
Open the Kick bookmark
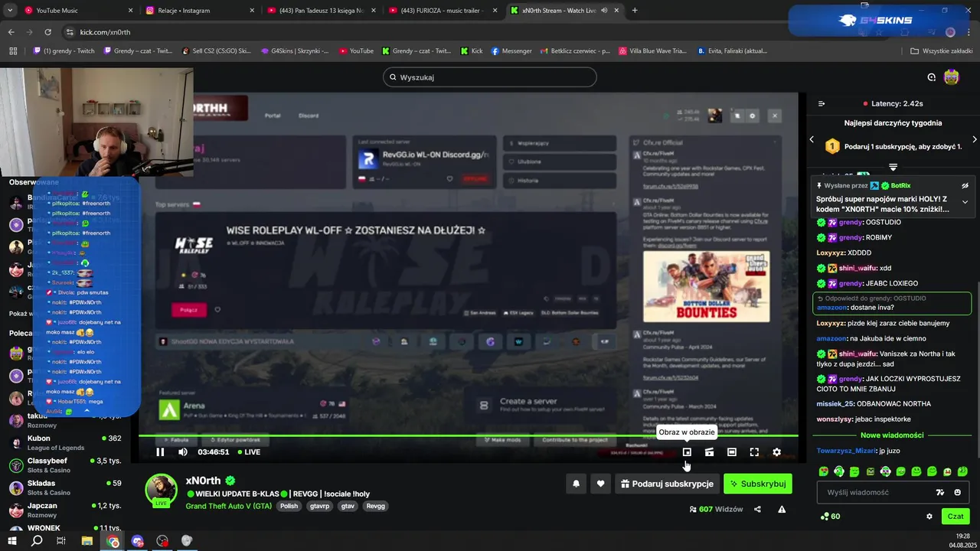click(472, 51)
